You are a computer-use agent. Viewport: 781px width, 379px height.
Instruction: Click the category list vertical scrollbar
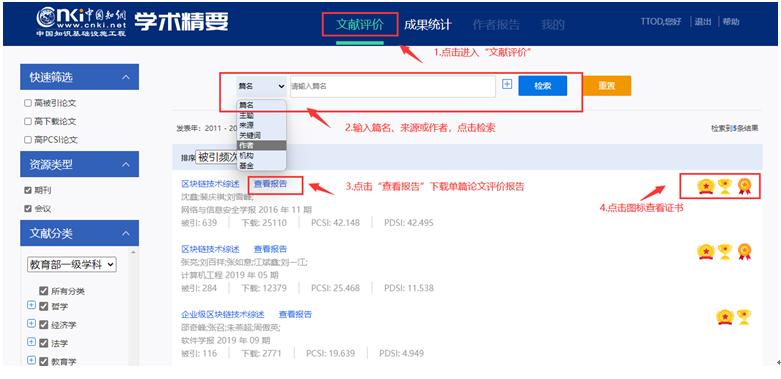133,308
